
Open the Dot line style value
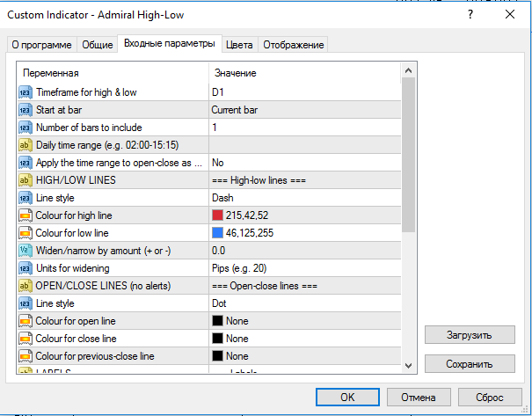(305, 303)
